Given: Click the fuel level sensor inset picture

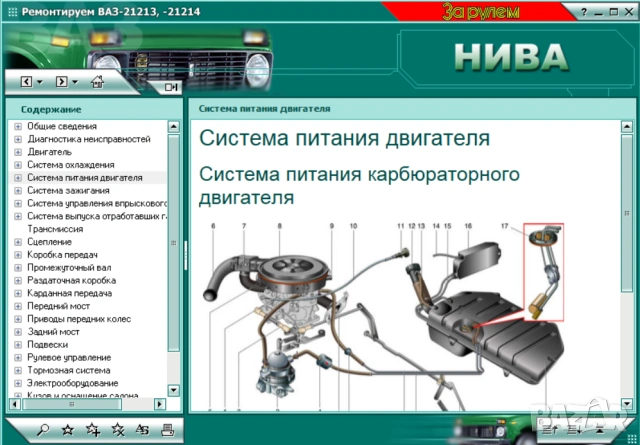Looking at the screenshot, I should point(544,272).
